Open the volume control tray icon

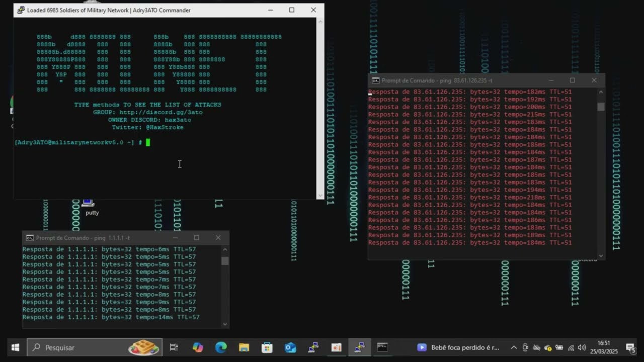(582, 347)
